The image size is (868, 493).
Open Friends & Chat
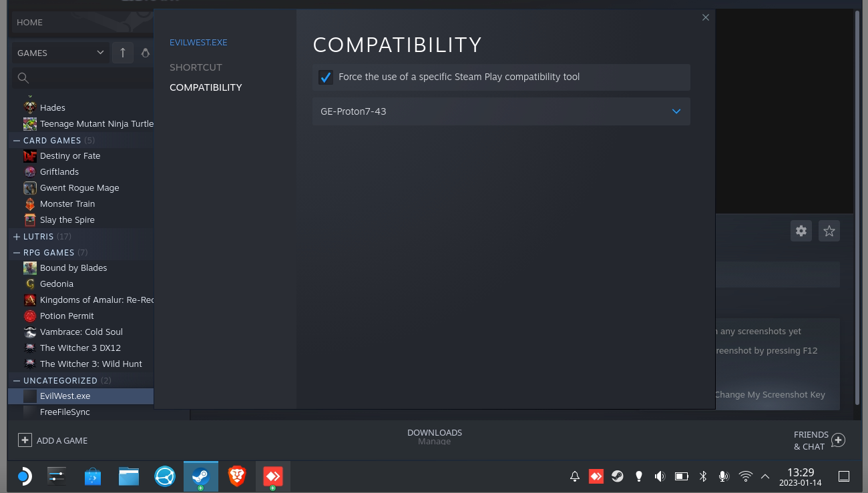pos(819,440)
